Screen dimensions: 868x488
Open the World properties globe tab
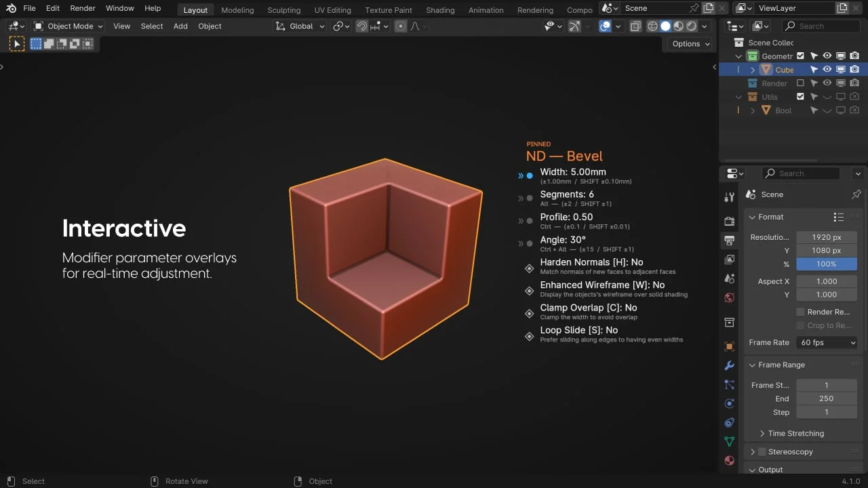[x=729, y=297]
